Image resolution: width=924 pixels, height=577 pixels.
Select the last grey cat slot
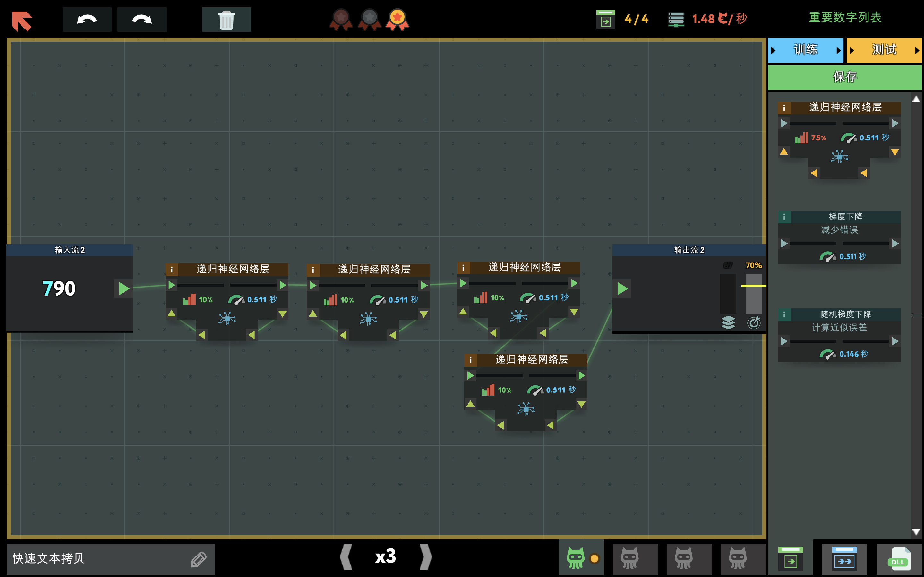click(x=738, y=558)
